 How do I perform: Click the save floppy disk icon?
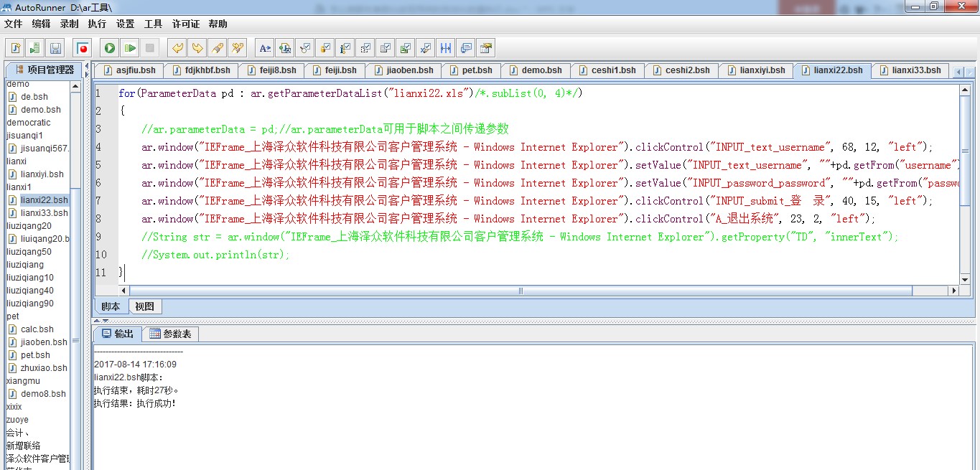(x=55, y=48)
